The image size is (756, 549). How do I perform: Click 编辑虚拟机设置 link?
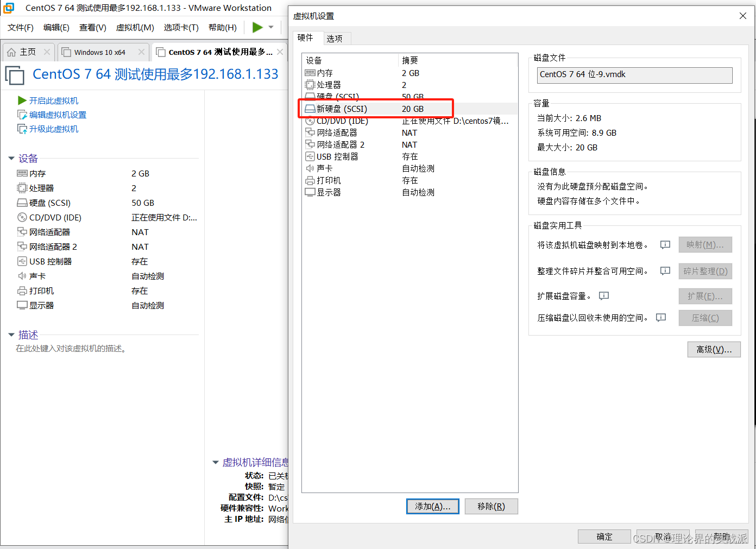(58, 115)
